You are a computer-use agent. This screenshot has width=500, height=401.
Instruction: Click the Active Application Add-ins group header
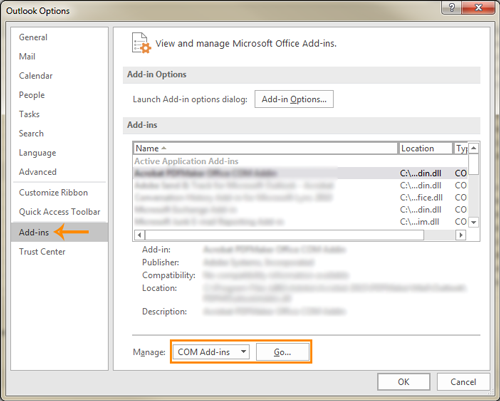[186, 161]
